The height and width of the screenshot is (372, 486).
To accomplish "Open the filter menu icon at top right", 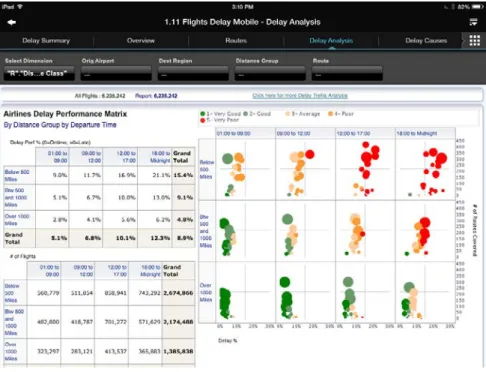I will coord(473,22).
